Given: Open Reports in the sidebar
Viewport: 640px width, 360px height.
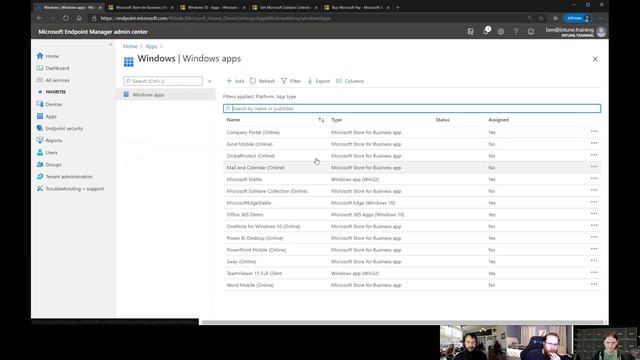Looking at the screenshot, I should click(49, 140).
